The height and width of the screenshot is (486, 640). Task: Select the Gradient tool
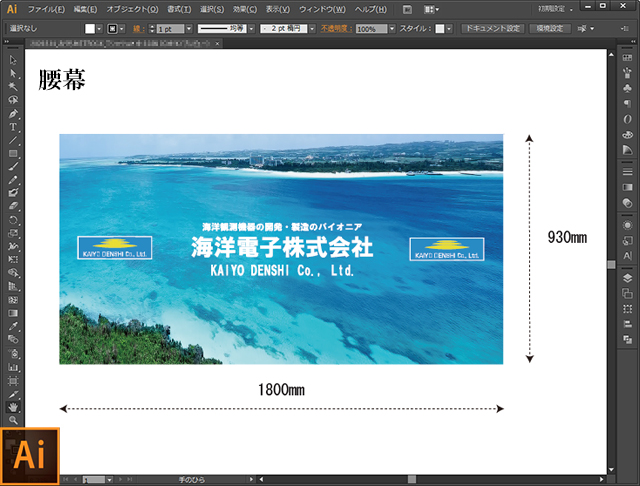click(x=13, y=313)
